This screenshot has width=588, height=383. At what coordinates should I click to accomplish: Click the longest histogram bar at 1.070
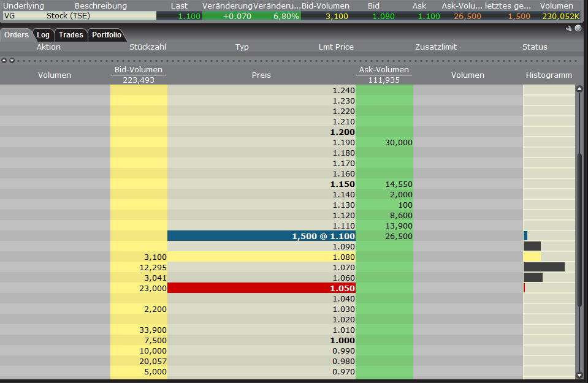pos(543,267)
